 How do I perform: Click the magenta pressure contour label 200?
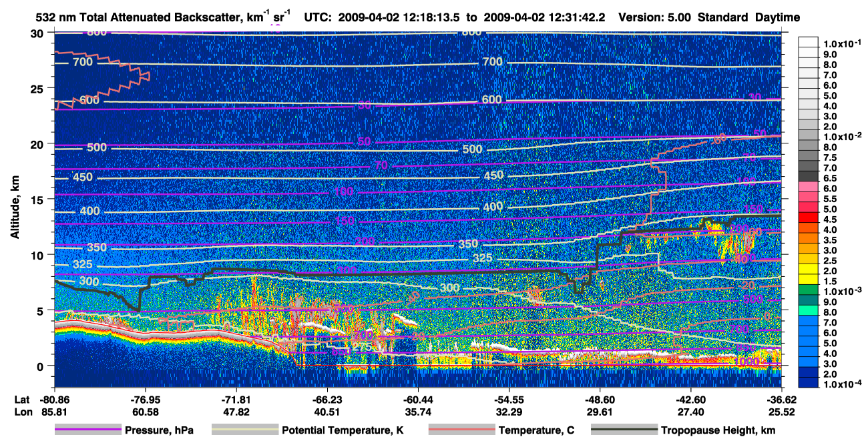pos(365,241)
